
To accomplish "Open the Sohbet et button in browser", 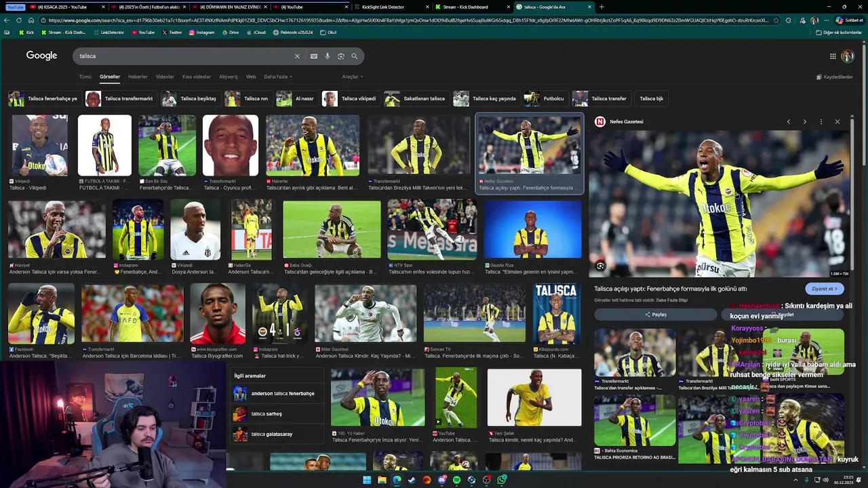I will pos(850,20).
